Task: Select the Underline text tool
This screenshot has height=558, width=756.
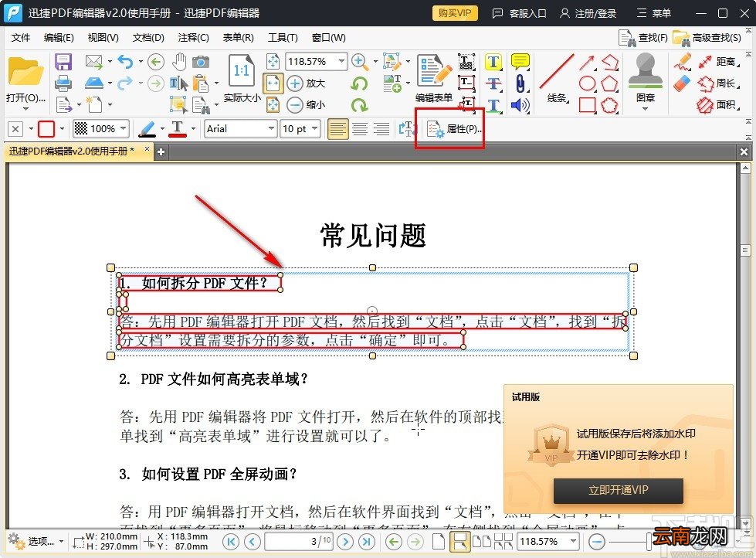Action: click(493, 105)
